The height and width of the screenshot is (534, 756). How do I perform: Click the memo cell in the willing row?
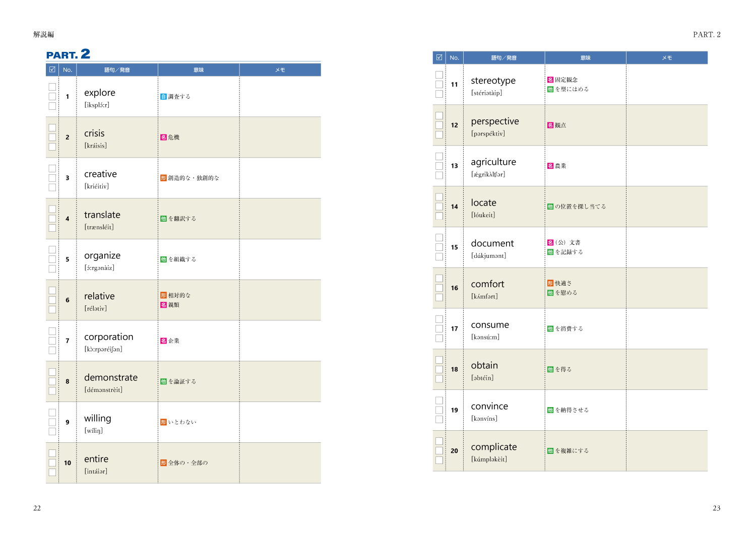(x=280, y=422)
